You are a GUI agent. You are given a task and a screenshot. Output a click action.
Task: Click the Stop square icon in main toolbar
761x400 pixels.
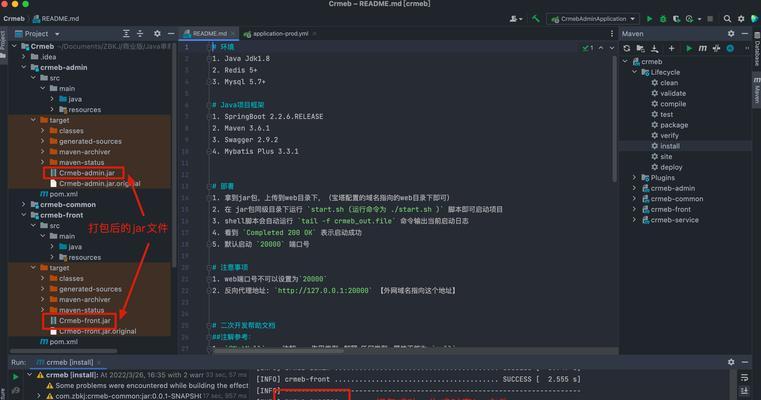(710, 19)
